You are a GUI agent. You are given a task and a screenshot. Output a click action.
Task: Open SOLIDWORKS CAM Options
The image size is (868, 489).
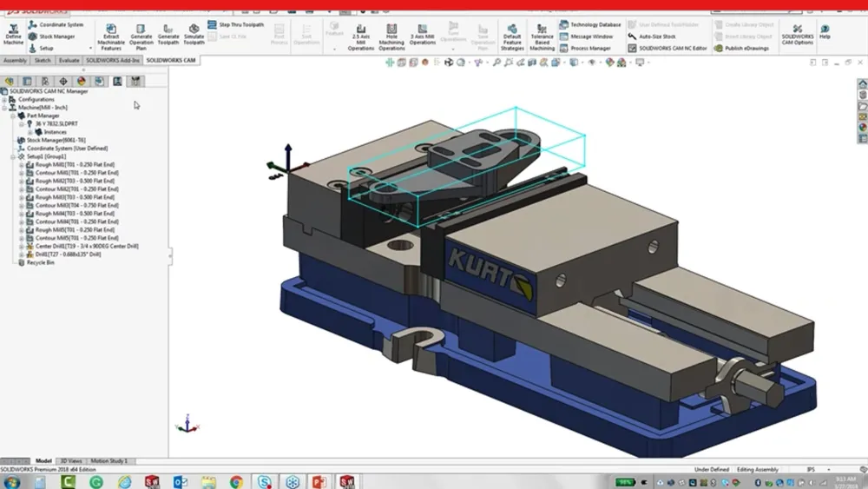pyautogui.click(x=797, y=35)
